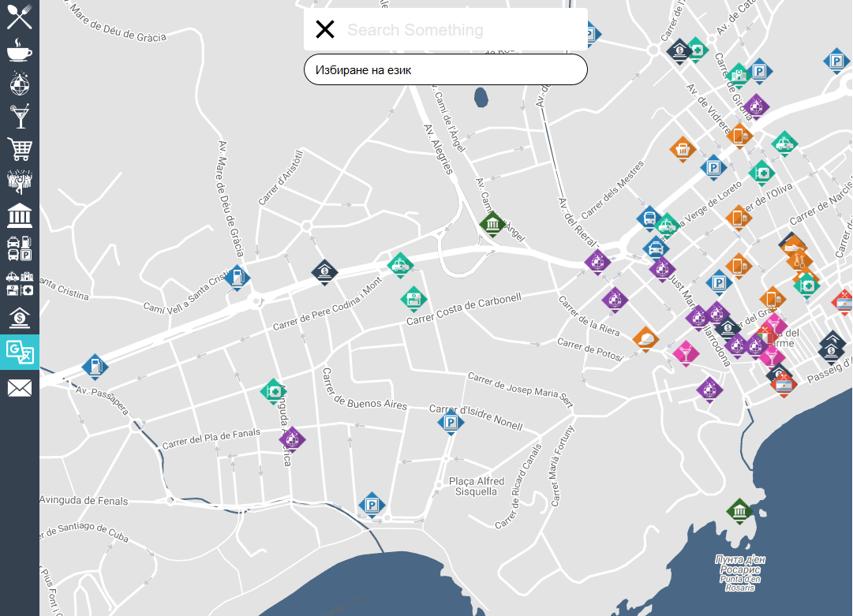Open the purple disco marker near Carrer del Pla de Fanals

(x=292, y=439)
